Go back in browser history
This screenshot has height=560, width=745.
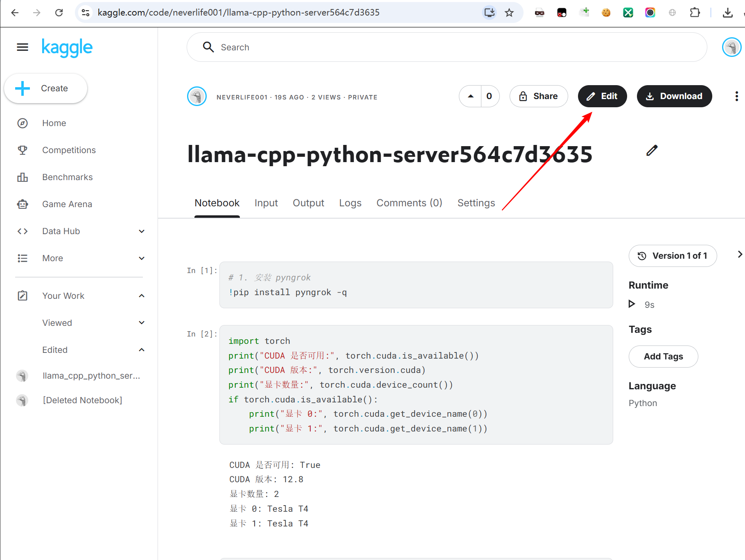pos(15,13)
